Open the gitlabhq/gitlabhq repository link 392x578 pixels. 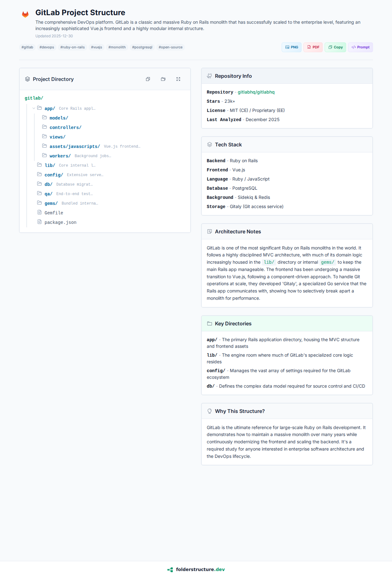pyautogui.click(x=256, y=92)
